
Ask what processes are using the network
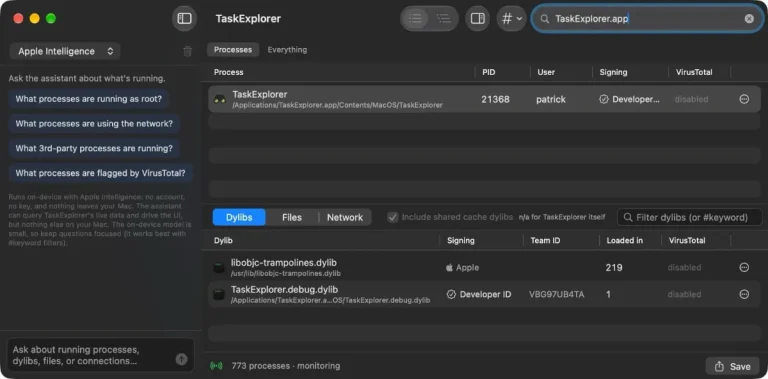coord(94,124)
